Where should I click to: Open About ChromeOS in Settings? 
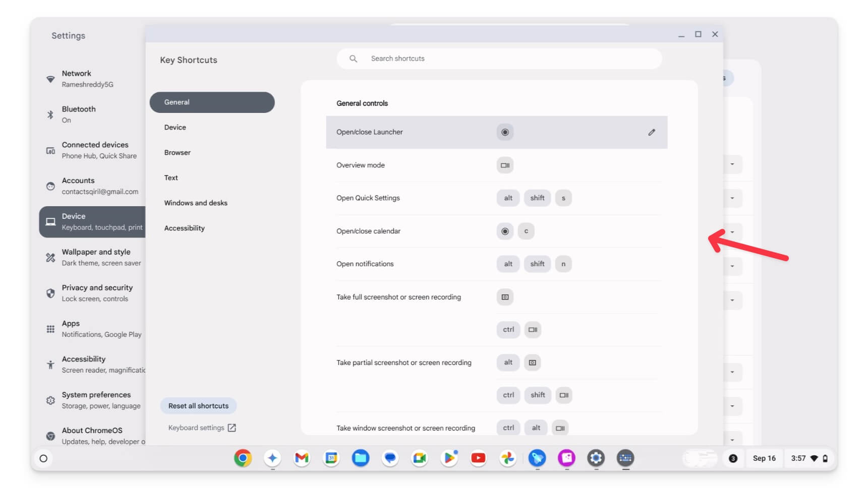pyautogui.click(x=92, y=436)
